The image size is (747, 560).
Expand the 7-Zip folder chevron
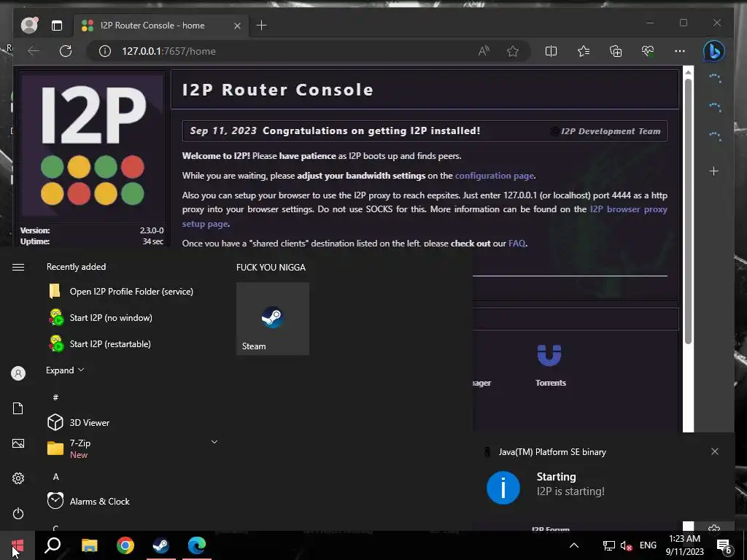click(214, 442)
